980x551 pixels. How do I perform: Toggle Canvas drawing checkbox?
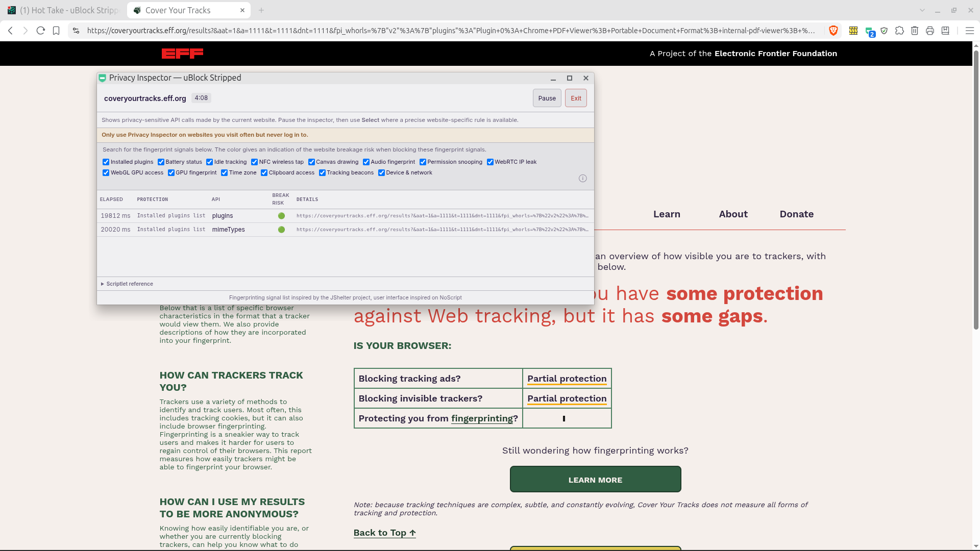pos(311,162)
